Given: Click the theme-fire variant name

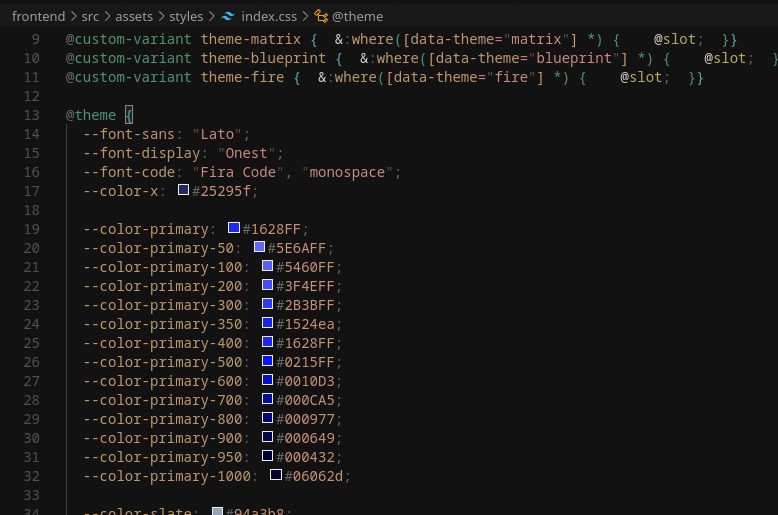Looking at the screenshot, I should pyautogui.click(x=242, y=77).
